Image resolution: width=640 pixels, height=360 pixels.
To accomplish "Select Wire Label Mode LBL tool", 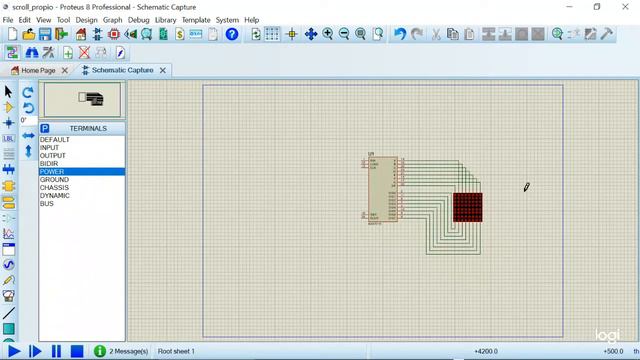I will tap(8, 138).
